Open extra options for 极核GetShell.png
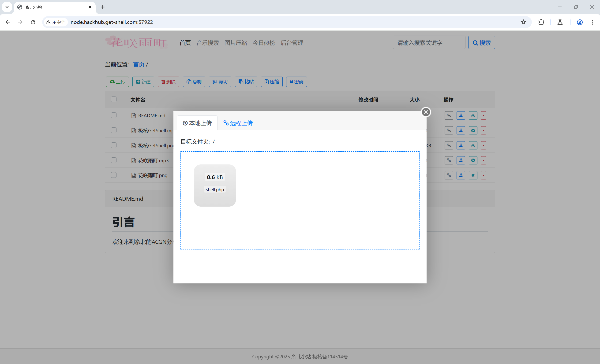Screen dimensions: 600x364 (483, 145)
